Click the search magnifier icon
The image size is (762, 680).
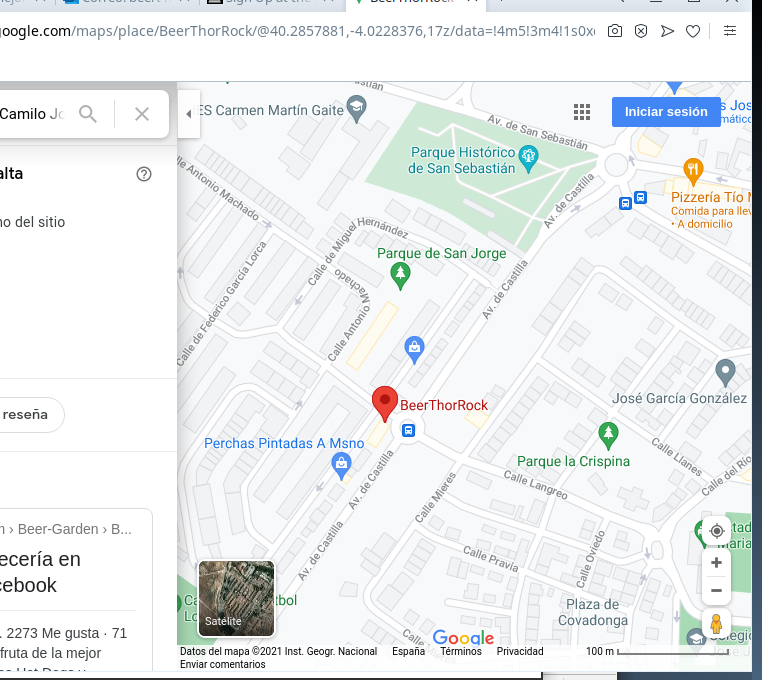pos(88,114)
